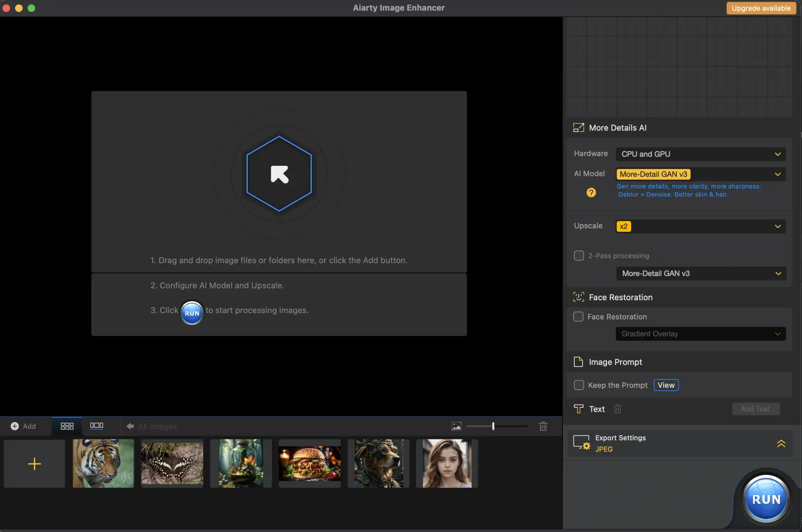Click the Upgrade available button

point(761,8)
